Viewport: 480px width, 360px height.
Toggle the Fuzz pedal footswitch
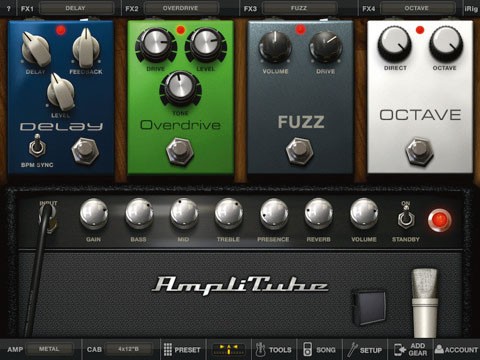(299, 151)
